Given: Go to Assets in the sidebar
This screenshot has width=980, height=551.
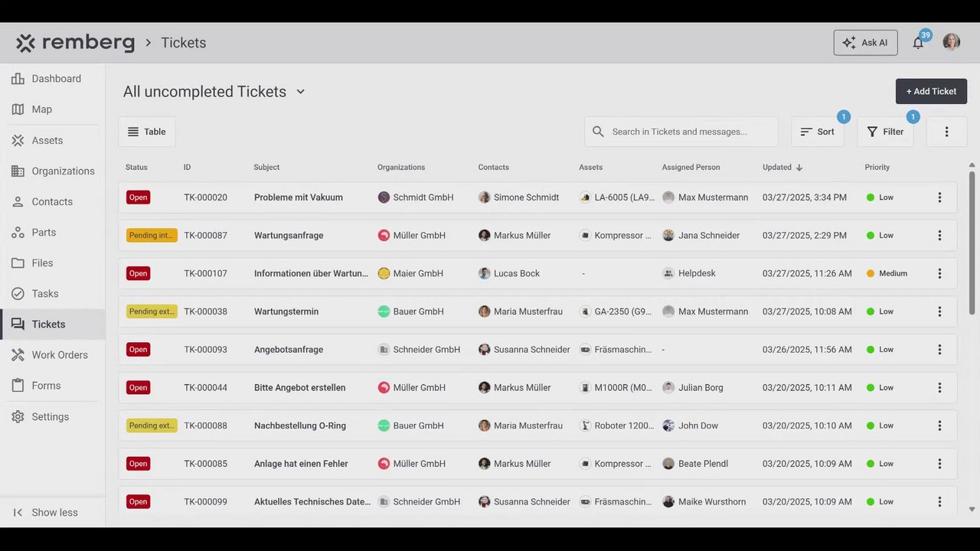Looking at the screenshot, I should (x=52, y=141).
